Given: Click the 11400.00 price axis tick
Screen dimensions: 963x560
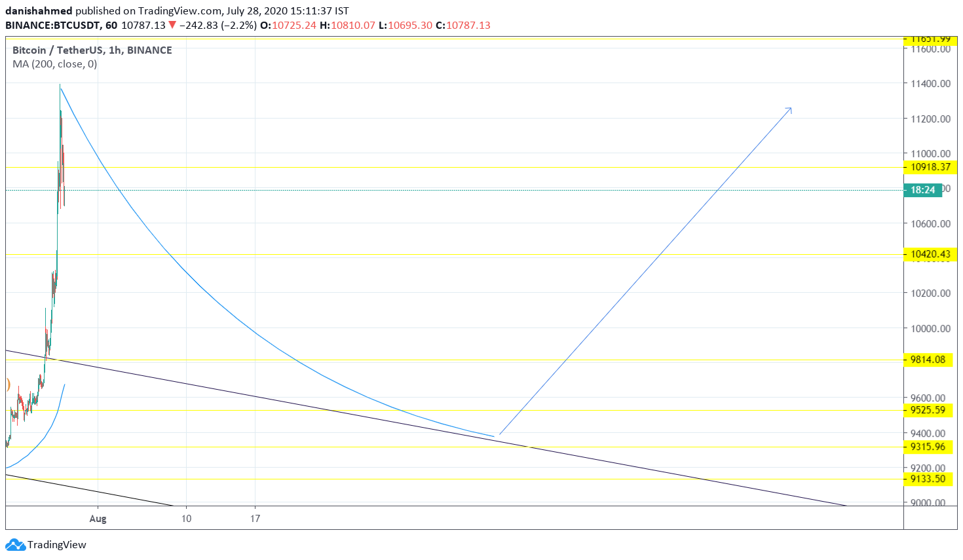Looking at the screenshot, I should [930, 84].
